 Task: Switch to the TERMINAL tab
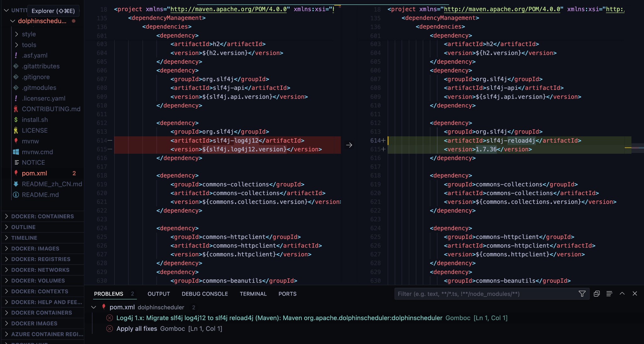[x=253, y=294]
